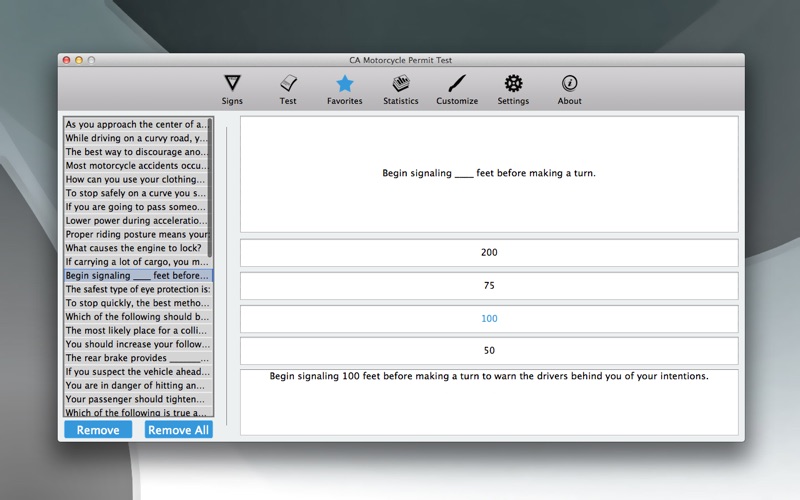Select 'Your passenger should tighten...' question
Image resolution: width=800 pixels, height=500 pixels.
(138, 399)
